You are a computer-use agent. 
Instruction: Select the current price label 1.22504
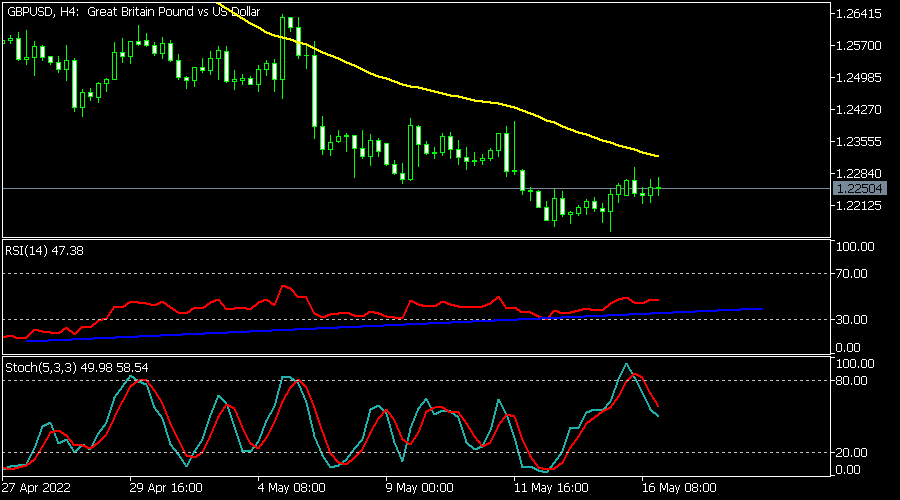[859, 188]
